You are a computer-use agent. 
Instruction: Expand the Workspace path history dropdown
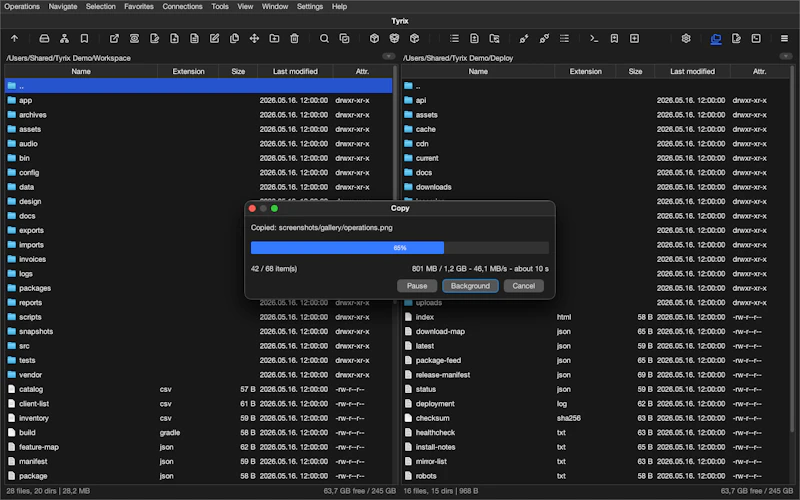(x=388, y=57)
